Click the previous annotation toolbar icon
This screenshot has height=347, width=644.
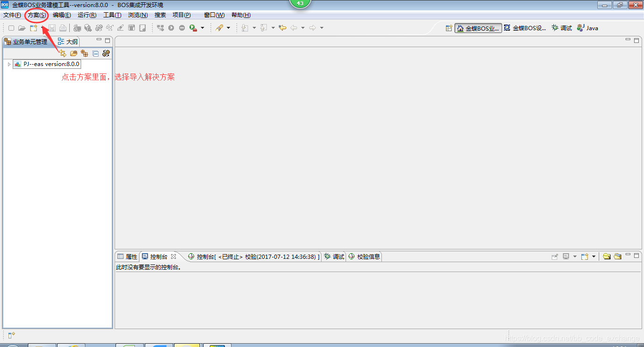coord(264,28)
